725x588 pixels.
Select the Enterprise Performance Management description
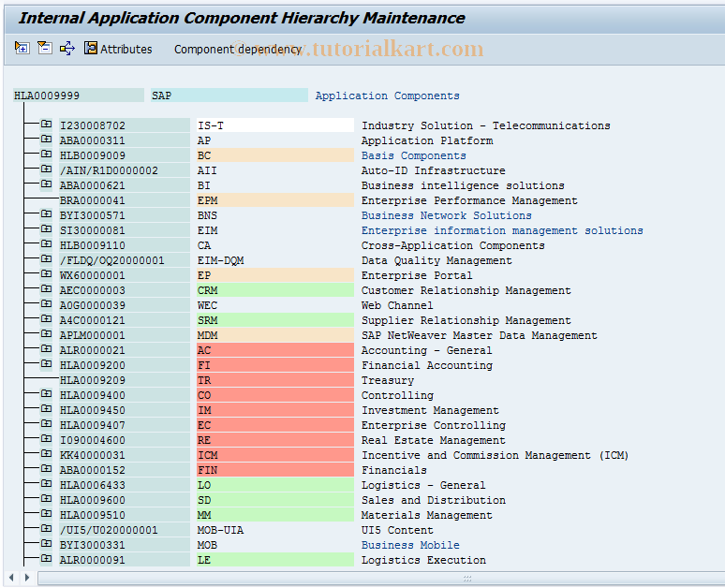tap(469, 200)
